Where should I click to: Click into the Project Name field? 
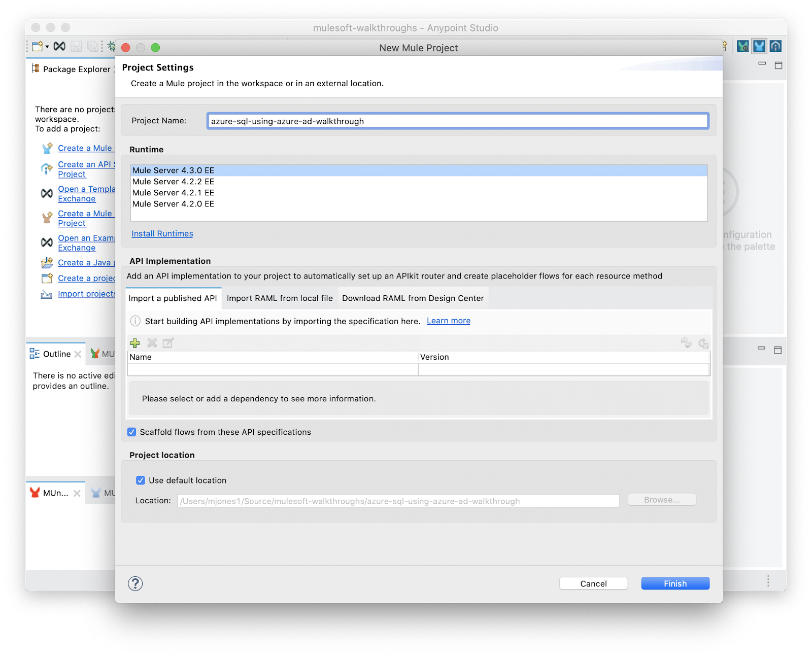[457, 121]
